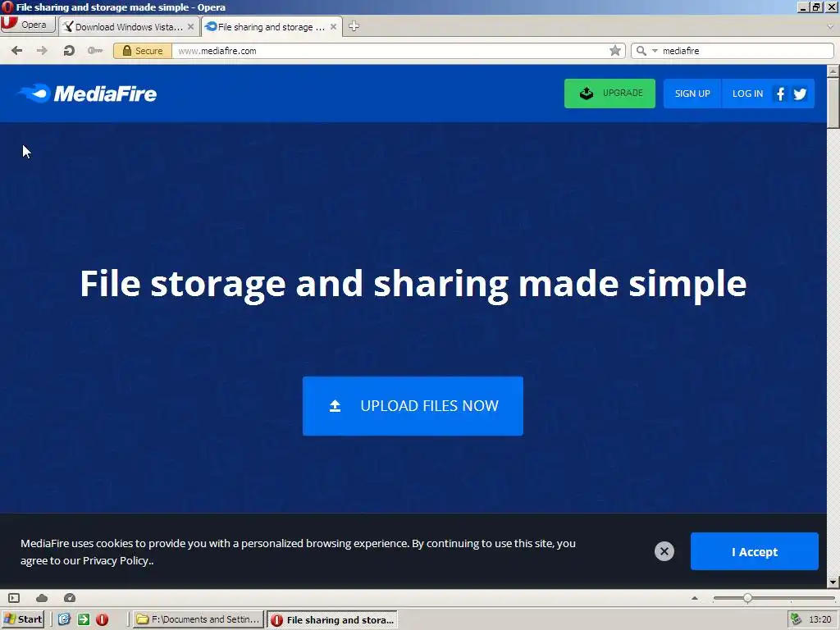Open search engine dropdown arrow

tap(655, 51)
